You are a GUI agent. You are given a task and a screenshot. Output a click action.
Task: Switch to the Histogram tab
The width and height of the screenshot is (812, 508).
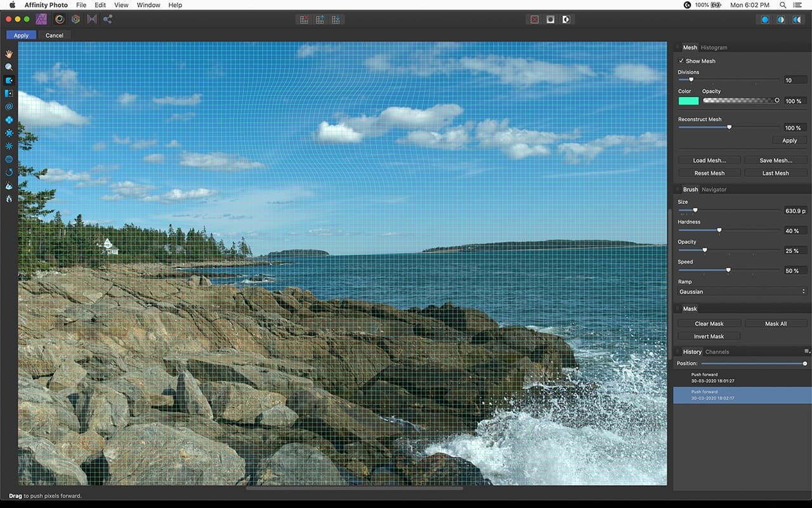[714, 48]
